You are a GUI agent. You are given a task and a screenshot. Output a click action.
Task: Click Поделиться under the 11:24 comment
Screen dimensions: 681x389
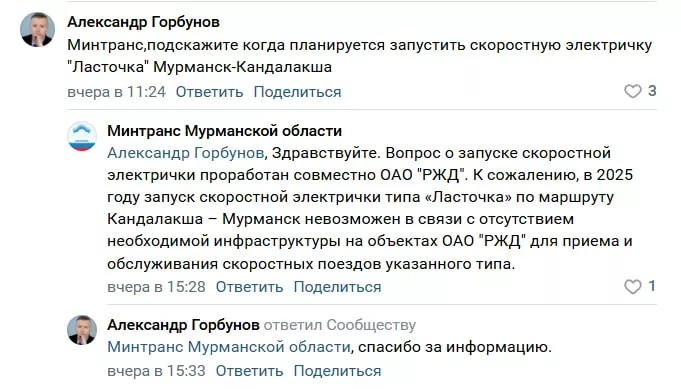298,92
